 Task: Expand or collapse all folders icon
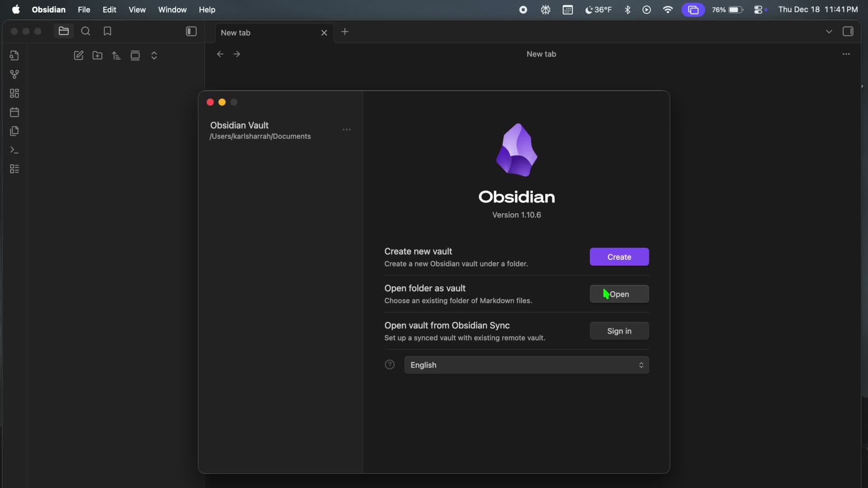[154, 56]
